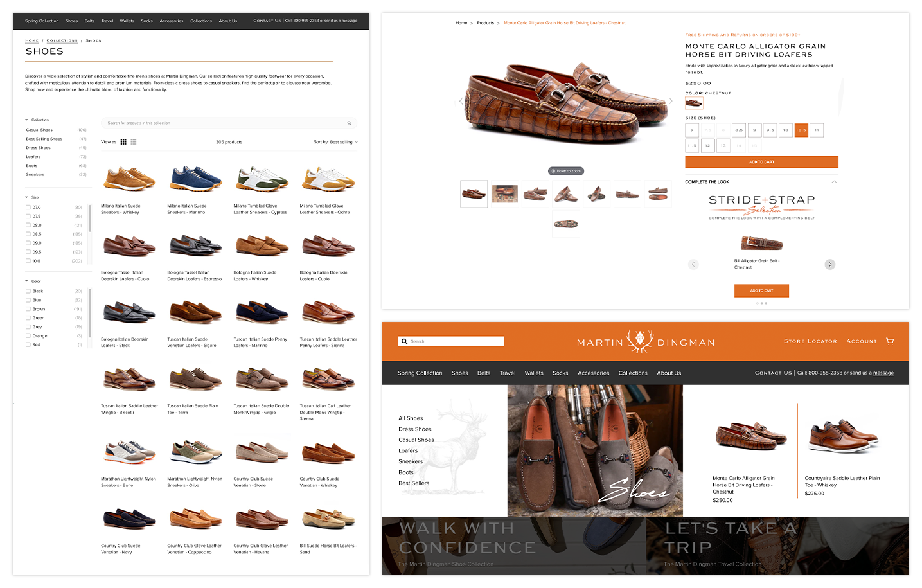Image resolution: width=922 pixels, height=588 pixels.
Task: Open Bologna Tassel Deerskin Loafers Espresso image
Action: [x=195, y=245]
